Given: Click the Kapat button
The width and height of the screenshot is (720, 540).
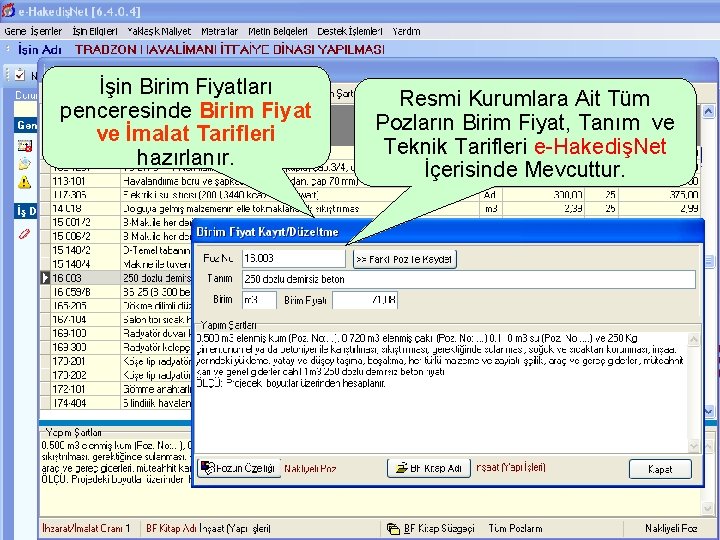Looking at the screenshot, I should tap(660, 469).
